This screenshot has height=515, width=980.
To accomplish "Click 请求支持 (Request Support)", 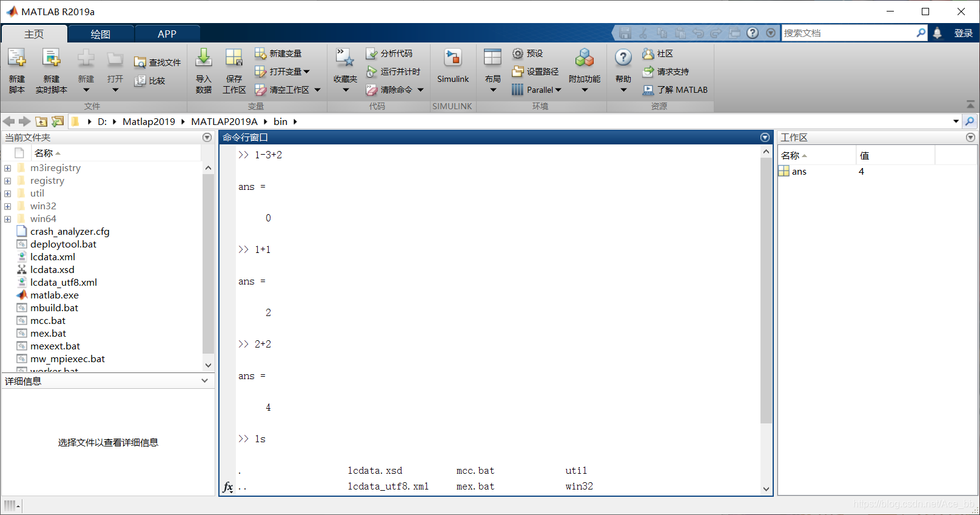I will pos(665,72).
